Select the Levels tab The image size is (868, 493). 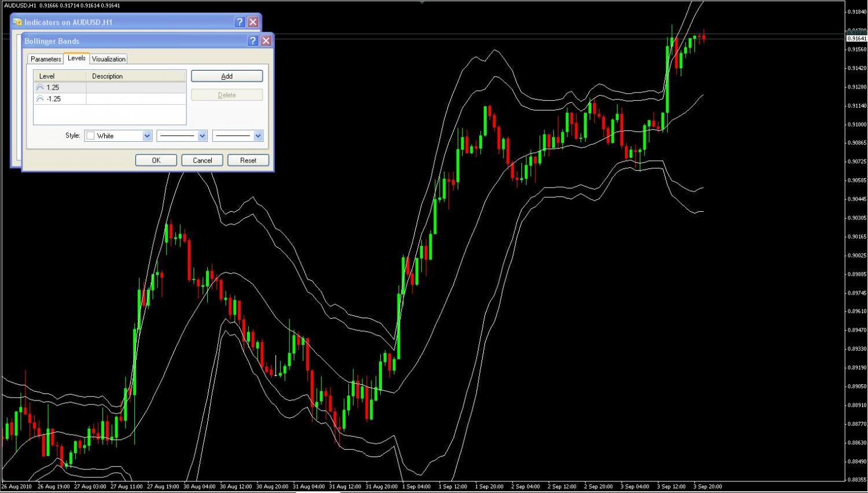76,58
